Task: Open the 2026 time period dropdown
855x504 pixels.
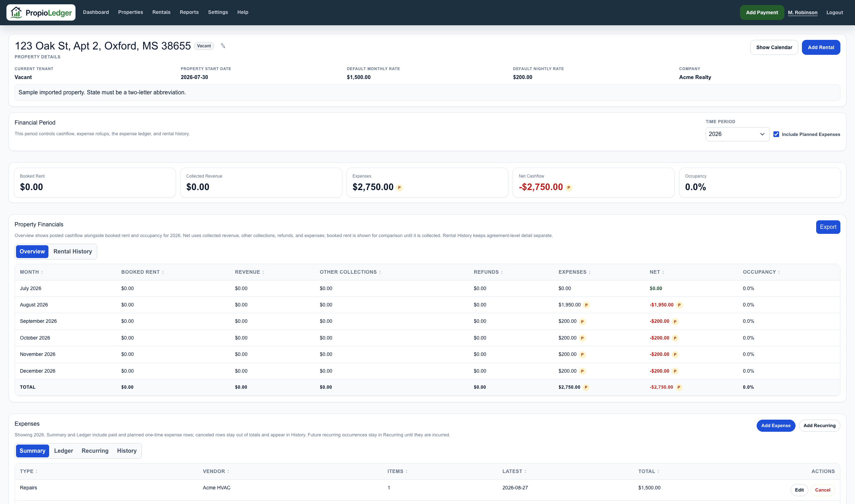Action: [737, 134]
